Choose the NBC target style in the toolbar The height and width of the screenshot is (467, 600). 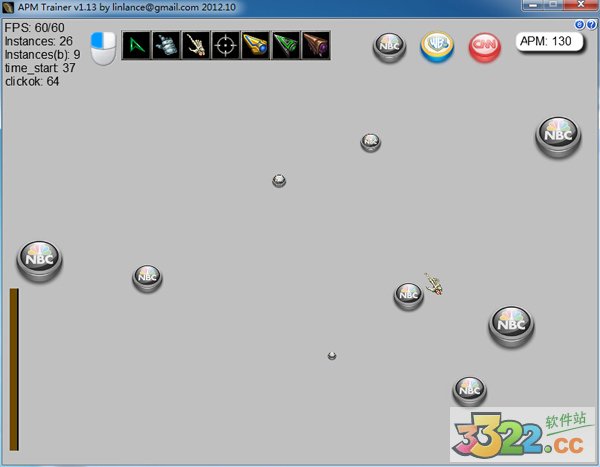pos(389,47)
